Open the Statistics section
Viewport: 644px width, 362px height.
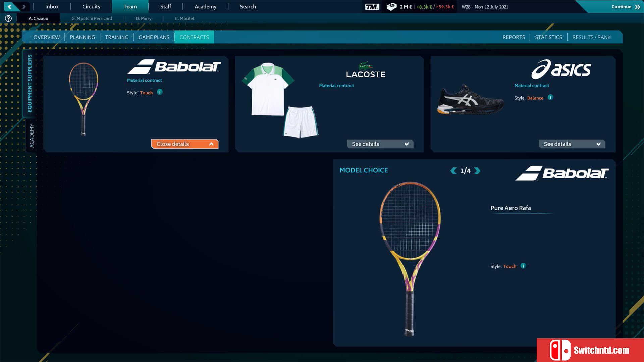click(x=548, y=37)
